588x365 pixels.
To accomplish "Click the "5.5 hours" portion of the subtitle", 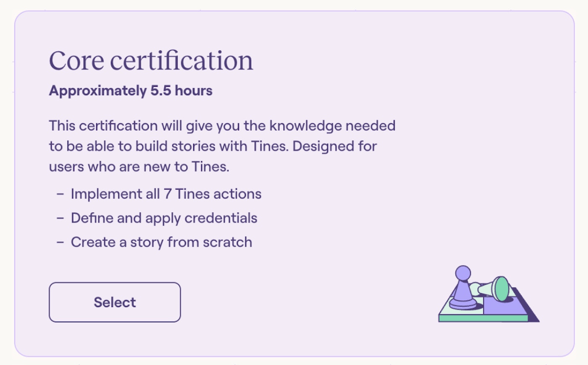I will coord(181,91).
